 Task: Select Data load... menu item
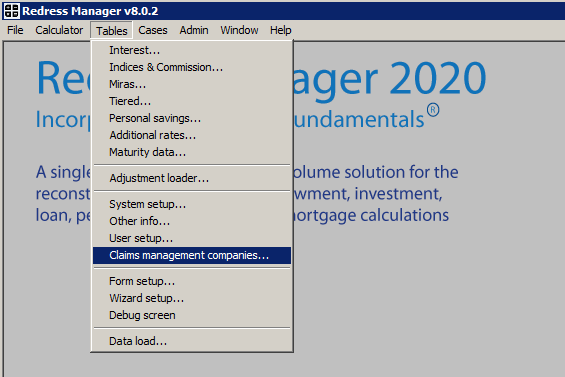pyautogui.click(x=192, y=341)
